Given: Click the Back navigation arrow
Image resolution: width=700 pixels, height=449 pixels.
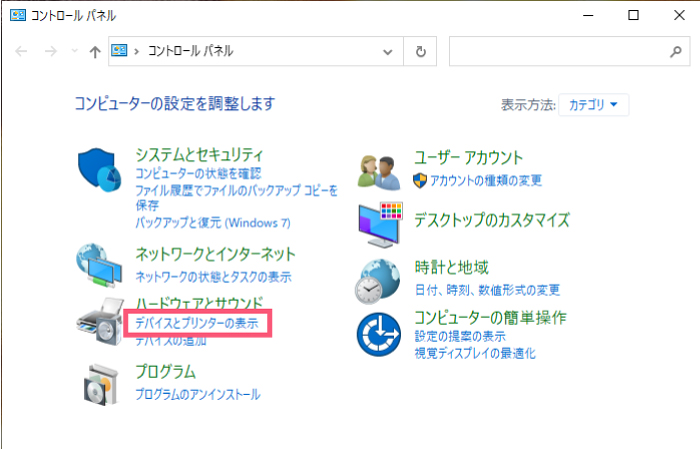Looking at the screenshot, I should (21, 51).
